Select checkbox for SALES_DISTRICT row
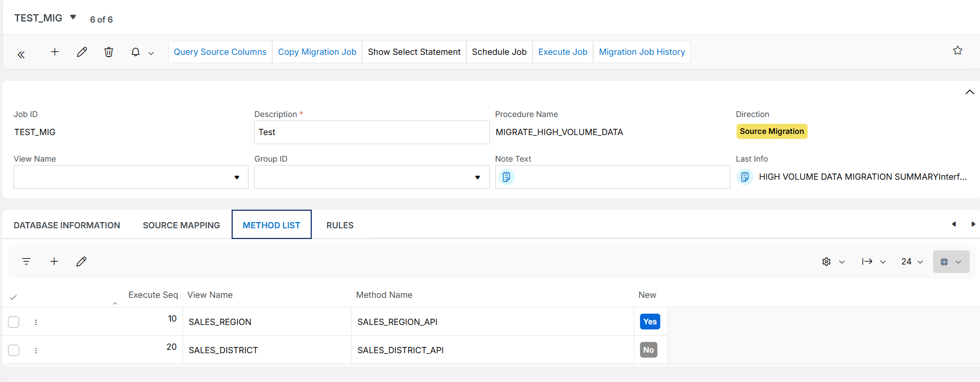Screen dimensions: 980x382 click(14, 350)
